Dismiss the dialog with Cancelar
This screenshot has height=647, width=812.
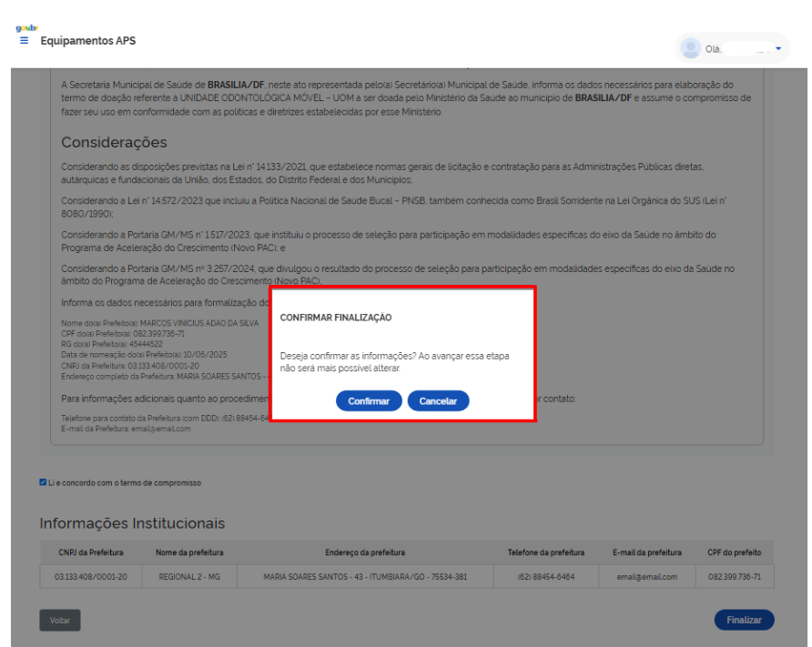pyautogui.click(x=438, y=401)
